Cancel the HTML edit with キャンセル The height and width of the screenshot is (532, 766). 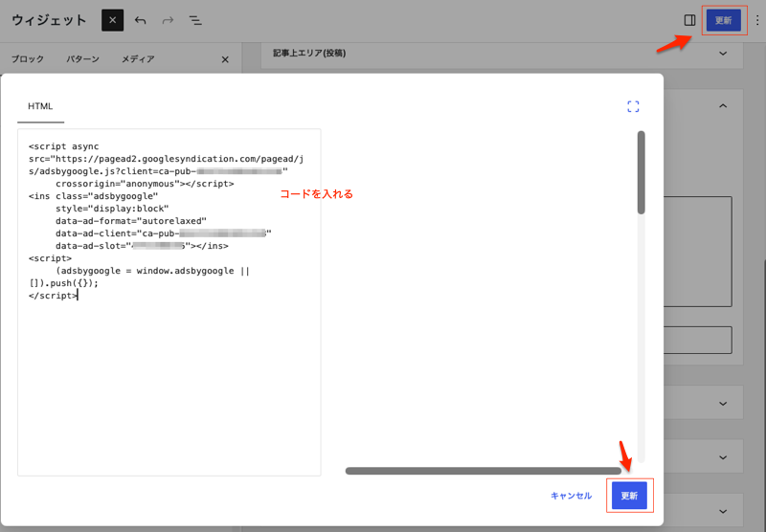coord(571,496)
